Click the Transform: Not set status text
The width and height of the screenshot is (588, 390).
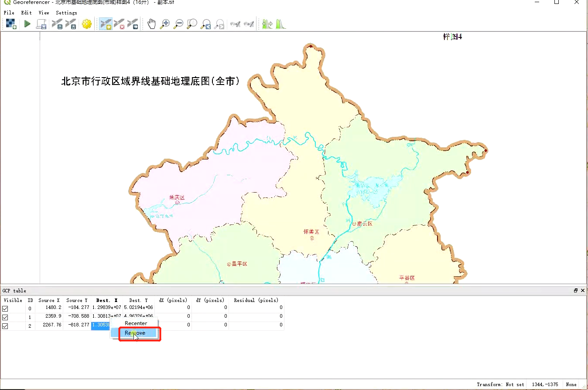tap(500, 384)
